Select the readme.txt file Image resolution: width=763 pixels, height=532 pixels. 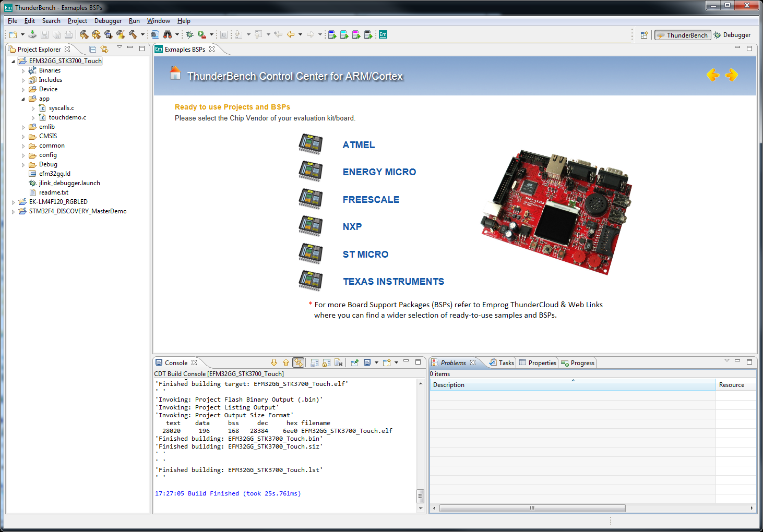(x=53, y=192)
